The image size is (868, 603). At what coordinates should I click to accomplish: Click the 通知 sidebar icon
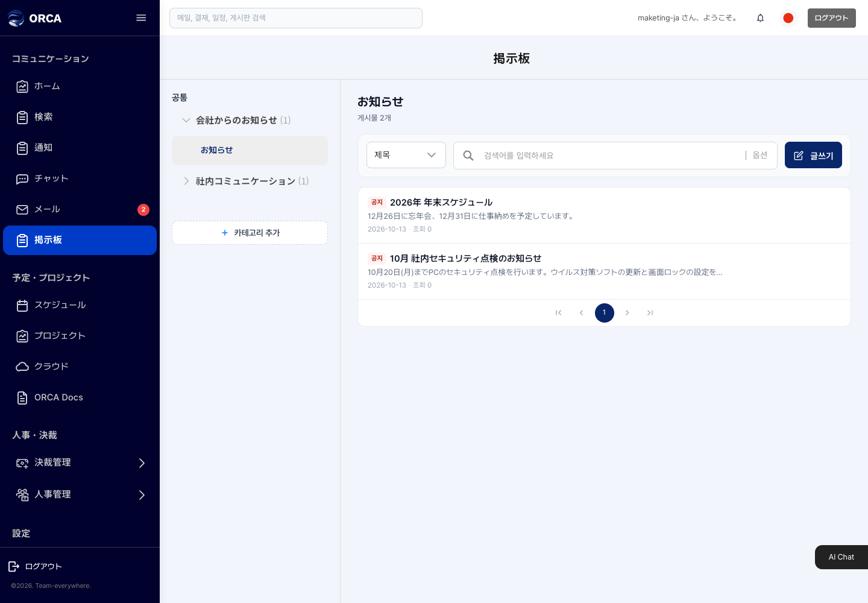point(22,148)
